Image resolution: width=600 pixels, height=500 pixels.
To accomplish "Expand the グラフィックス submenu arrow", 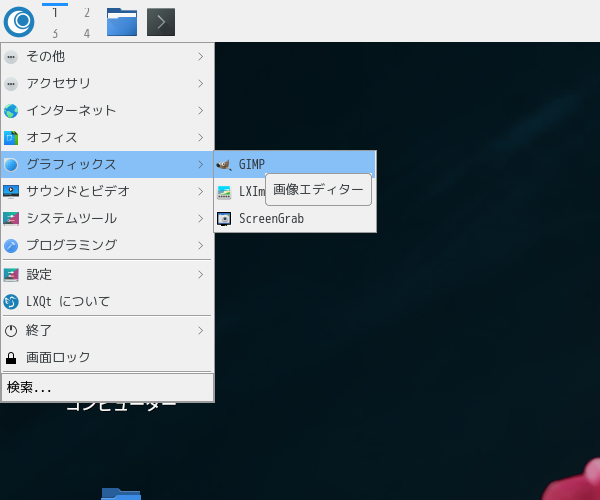I will (201, 164).
